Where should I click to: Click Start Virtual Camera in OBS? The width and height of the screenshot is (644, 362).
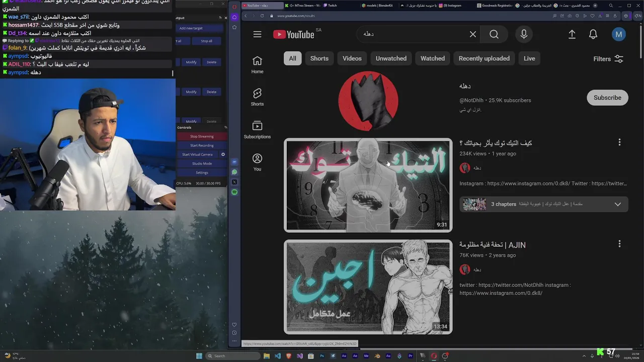tap(197, 154)
